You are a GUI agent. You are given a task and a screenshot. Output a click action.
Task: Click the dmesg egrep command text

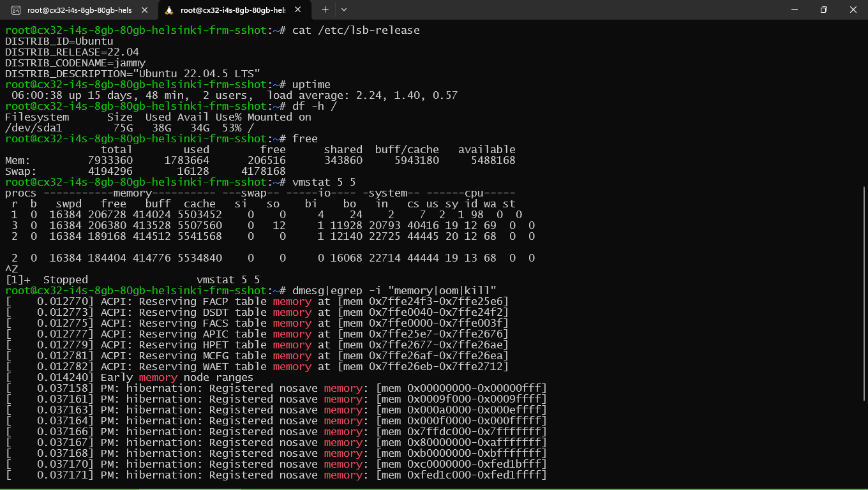[x=394, y=290]
